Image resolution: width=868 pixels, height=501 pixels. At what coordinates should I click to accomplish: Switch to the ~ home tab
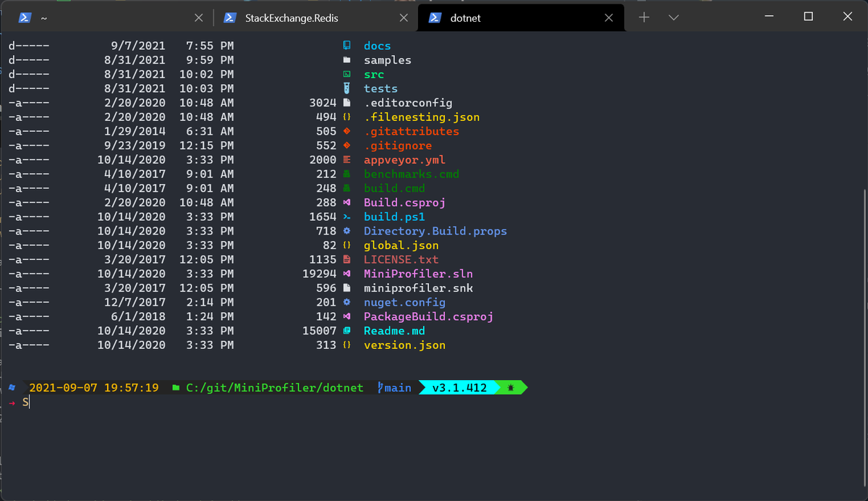[111, 17]
